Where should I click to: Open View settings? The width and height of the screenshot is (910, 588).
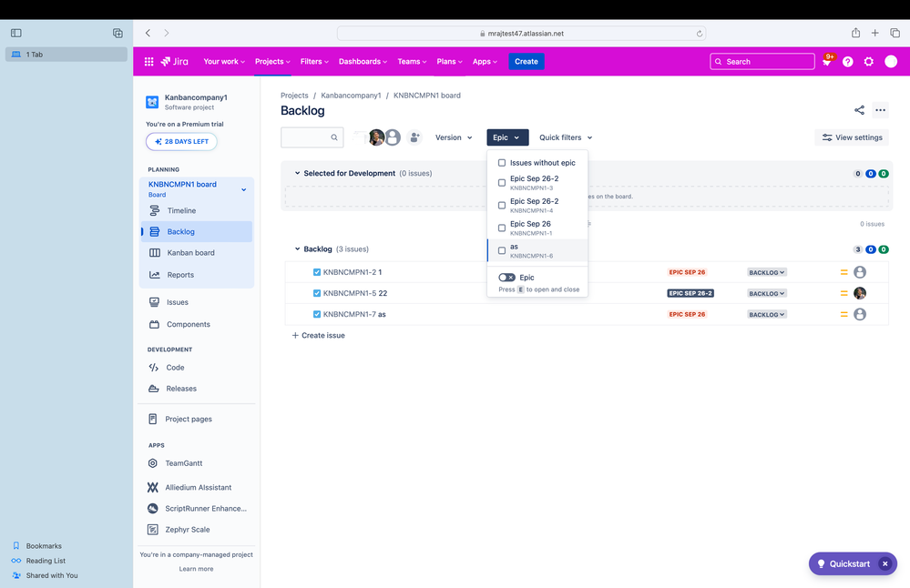tap(852, 137)
